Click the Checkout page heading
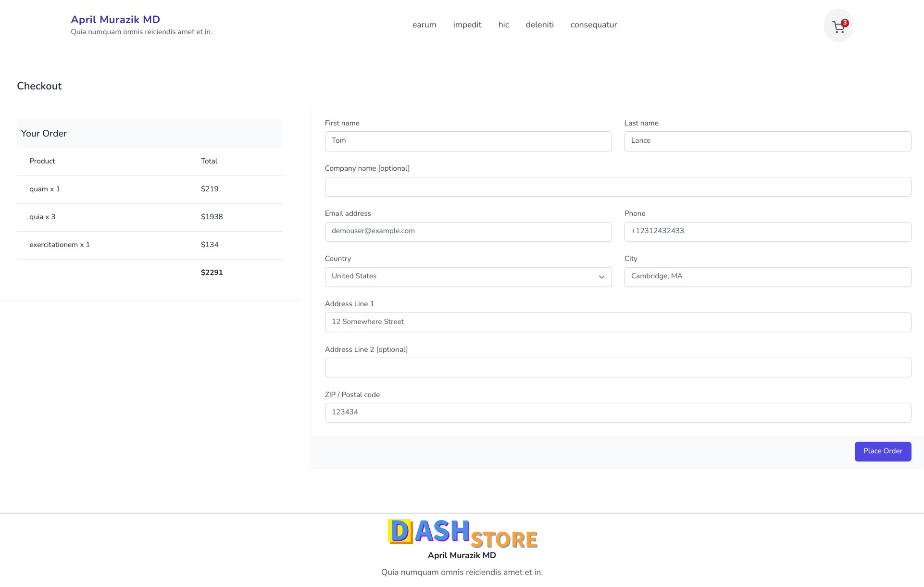Image resolution: width=924 pixels, height=587 pixels. [39, 86]
